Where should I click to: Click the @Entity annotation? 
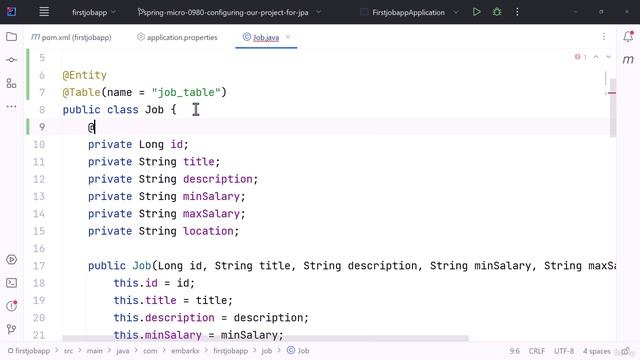coord(84,75)
